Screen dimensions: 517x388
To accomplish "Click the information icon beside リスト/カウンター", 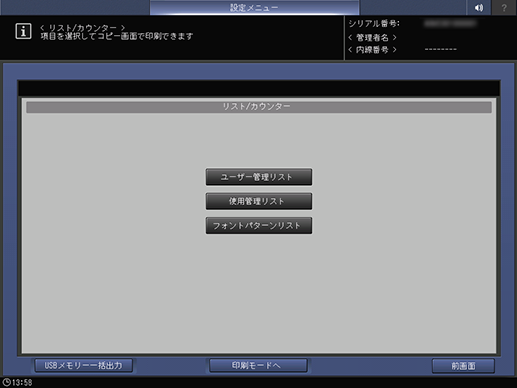I will (23, 31).
